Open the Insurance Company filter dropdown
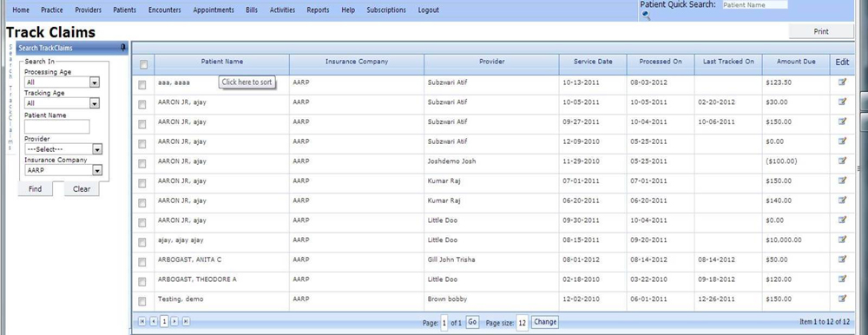Screen dimensions: 868x335 click(x=97, y=171)
